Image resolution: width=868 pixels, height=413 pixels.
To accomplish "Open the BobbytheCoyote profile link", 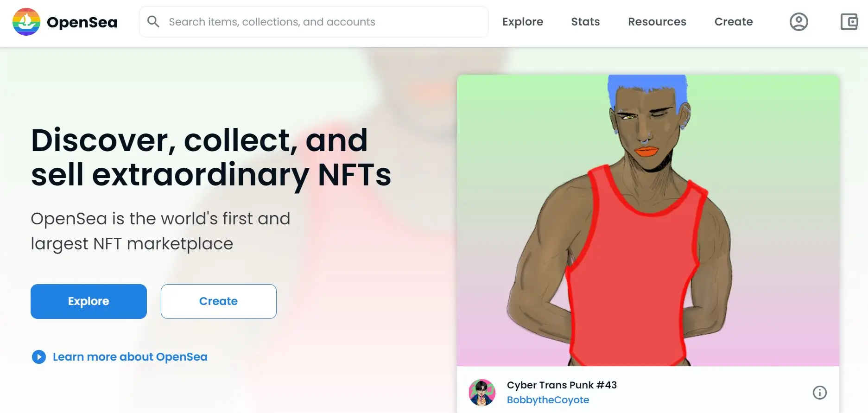I will pos(548,400).
